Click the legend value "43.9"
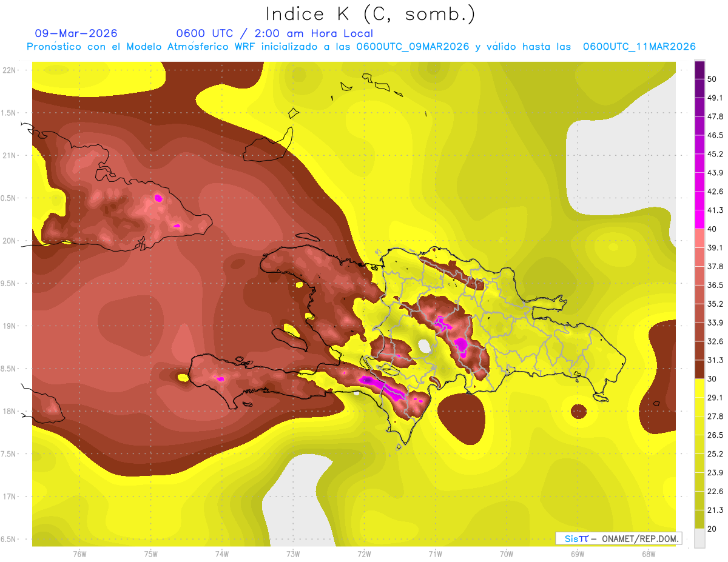Viewport: 728px width, 562px height. 714,172
